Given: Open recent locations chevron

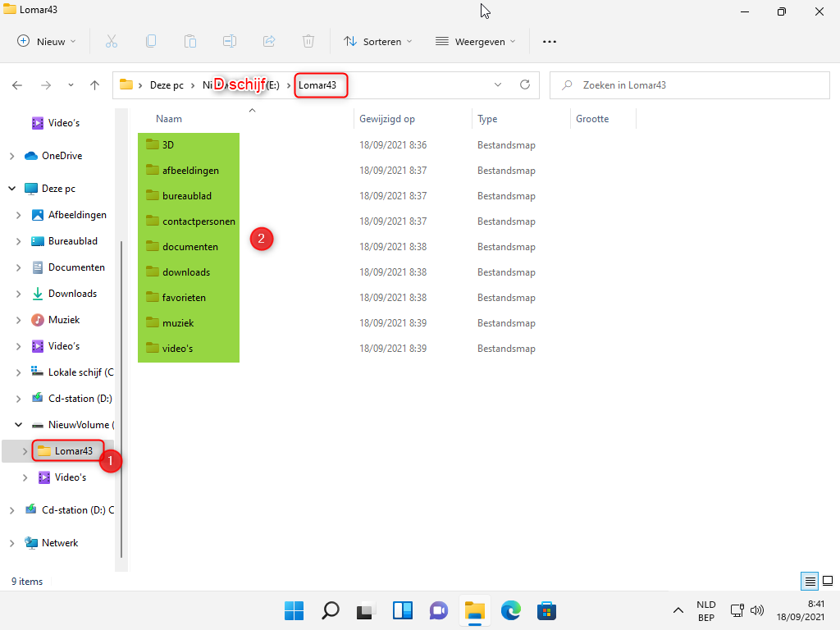Looking at the screenshot, I should click(71, 85).
